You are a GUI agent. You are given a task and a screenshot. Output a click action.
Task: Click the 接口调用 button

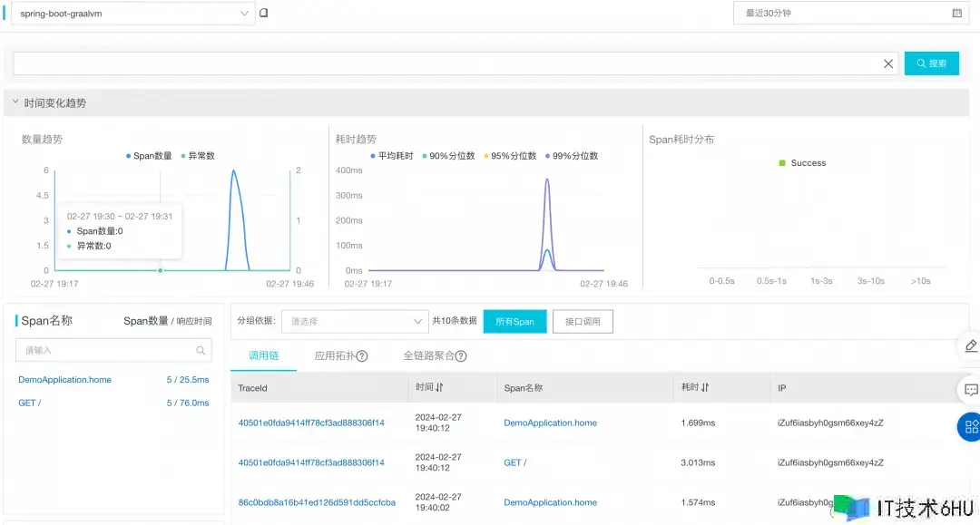(583, 321)
